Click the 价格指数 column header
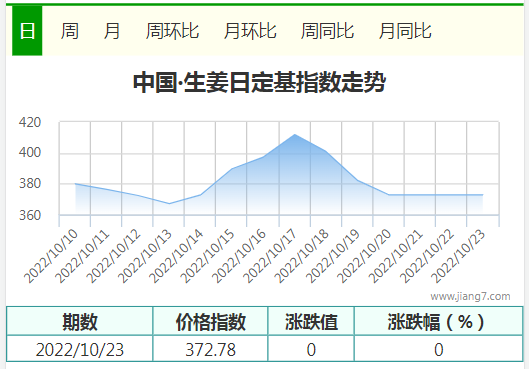 pyautogui.click(x=211, y=321)
